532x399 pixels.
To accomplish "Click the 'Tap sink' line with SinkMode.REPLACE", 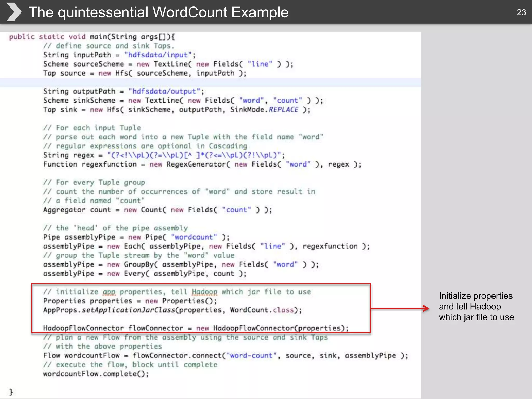I will tap(177, 109).
